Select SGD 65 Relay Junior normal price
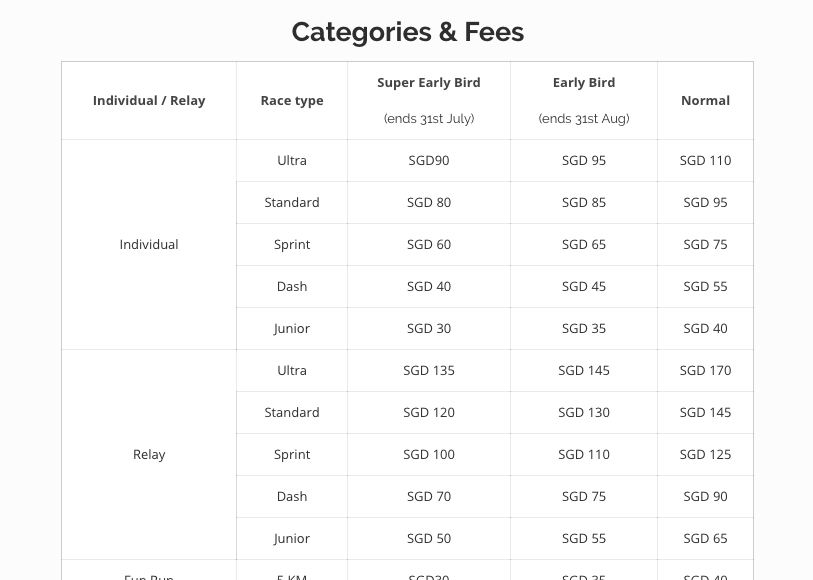813x580 pixels. click(705, 538)
